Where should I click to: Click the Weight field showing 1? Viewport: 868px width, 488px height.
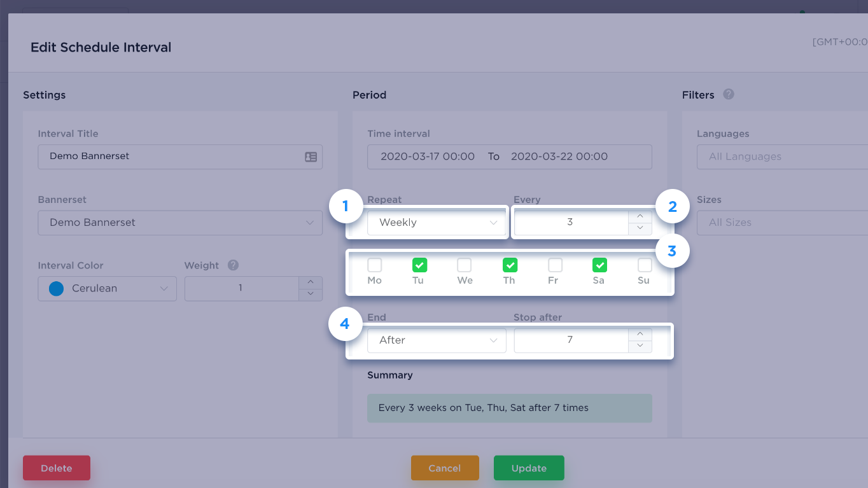(x=241, y=289)
